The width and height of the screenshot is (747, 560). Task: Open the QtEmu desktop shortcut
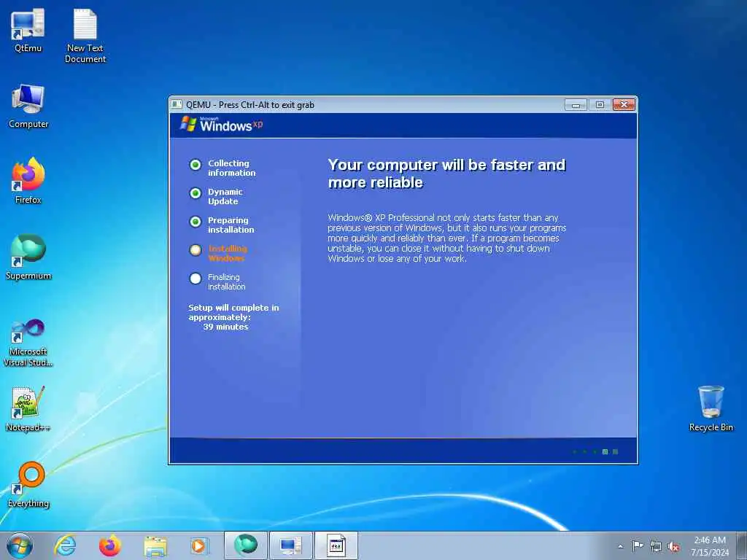pos(28,29)
